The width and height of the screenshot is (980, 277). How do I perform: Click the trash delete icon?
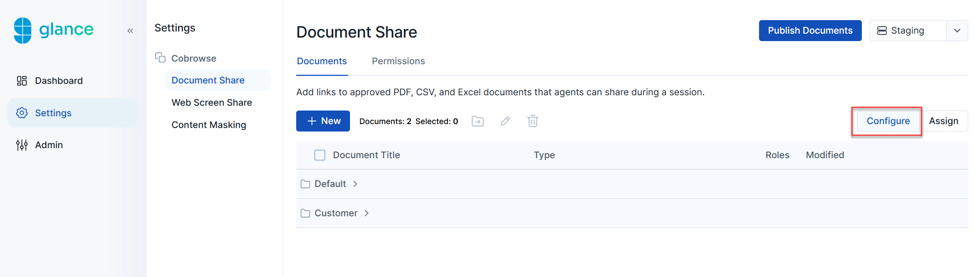[532, 121]
